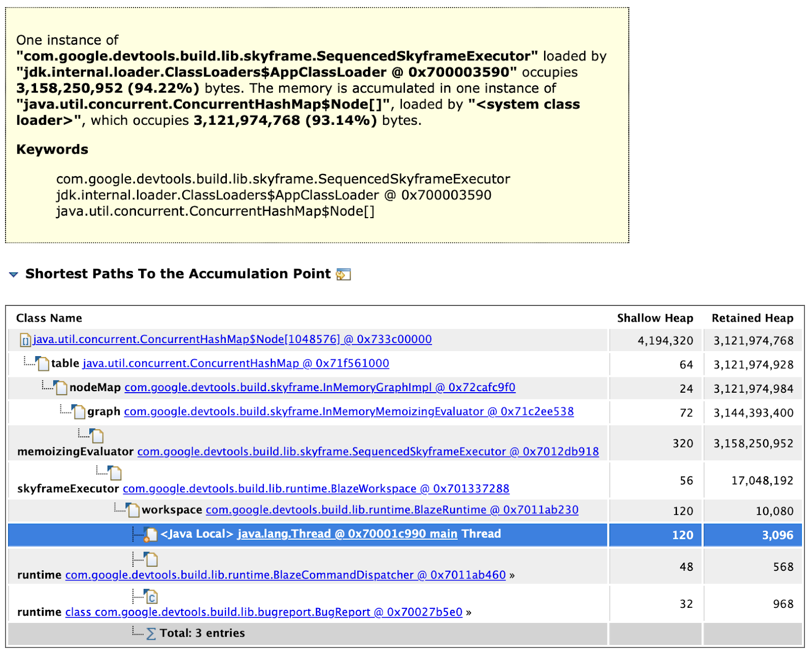Click keyword jdk.internal.loader.ClassLoaders$AppClassLoader @ 0x700003590

[x=274, y=195]
